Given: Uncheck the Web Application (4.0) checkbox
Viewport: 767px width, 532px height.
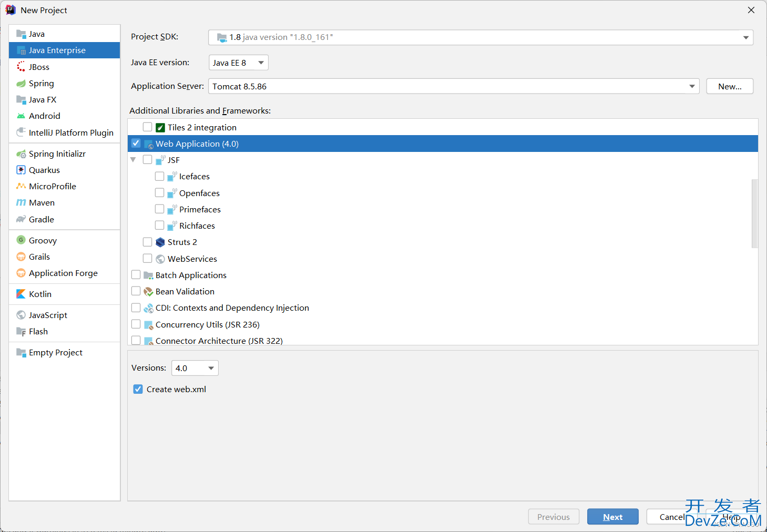Looking at the screenshot, I should (136, 144).
